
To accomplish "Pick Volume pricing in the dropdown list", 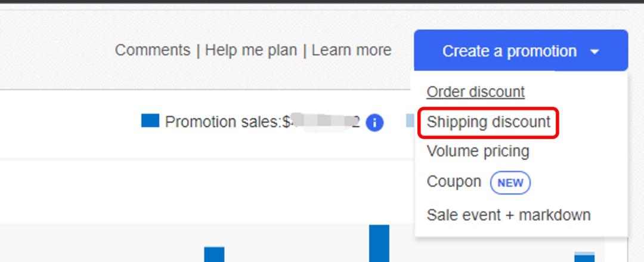I will 478,152.
